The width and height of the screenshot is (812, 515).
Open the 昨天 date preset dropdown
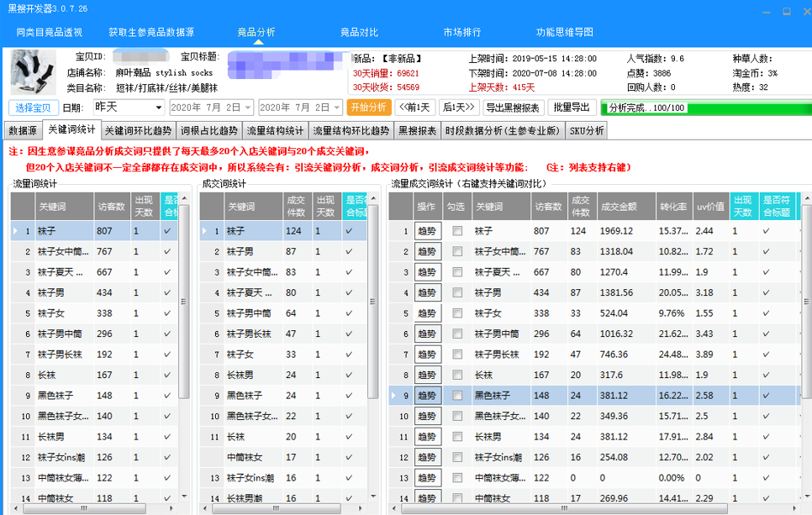(126, 108)
